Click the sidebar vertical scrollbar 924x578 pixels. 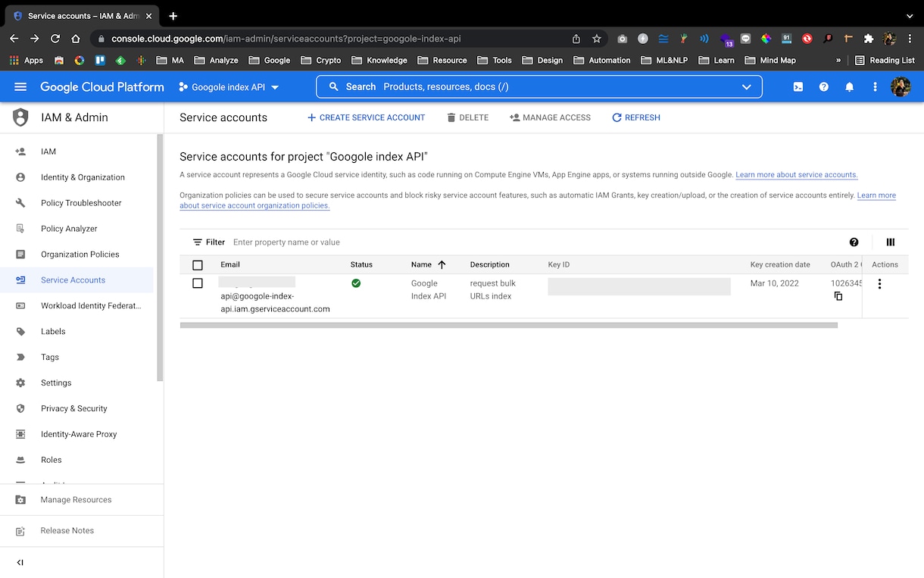(x=160, y=258)
